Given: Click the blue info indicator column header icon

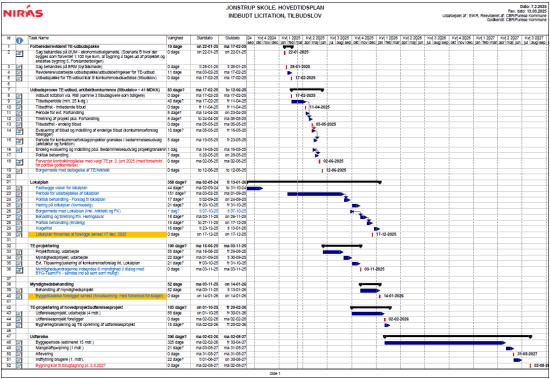Looking at the screenshot, I should 19,41.
